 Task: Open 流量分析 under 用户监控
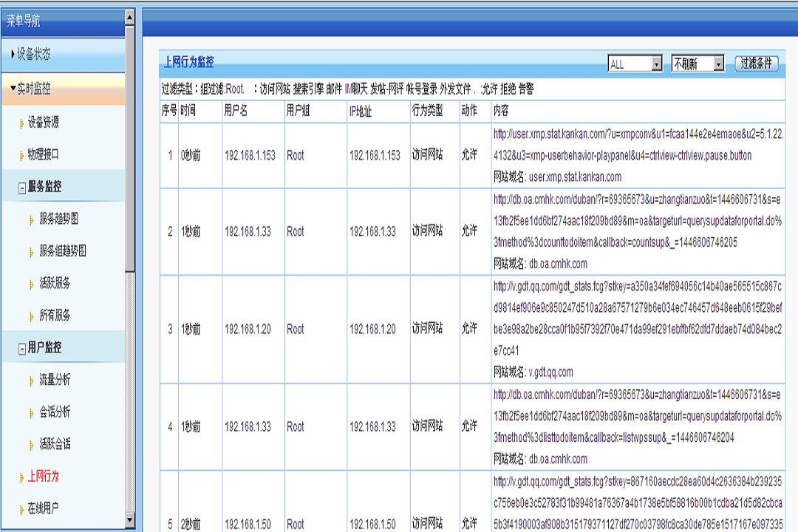point(55,380)
